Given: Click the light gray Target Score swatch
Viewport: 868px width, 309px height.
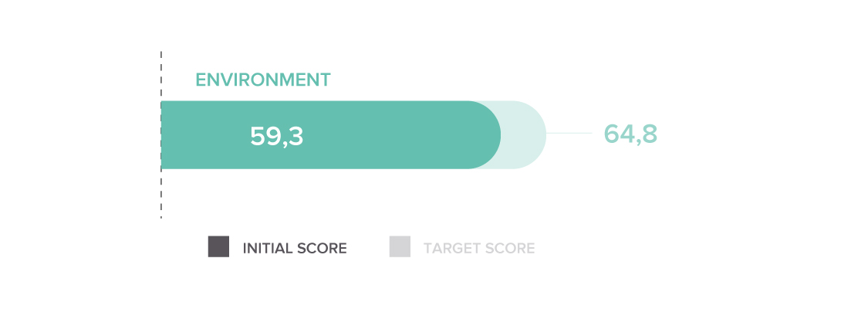Looking at the screenshot, I should (400, 246).
